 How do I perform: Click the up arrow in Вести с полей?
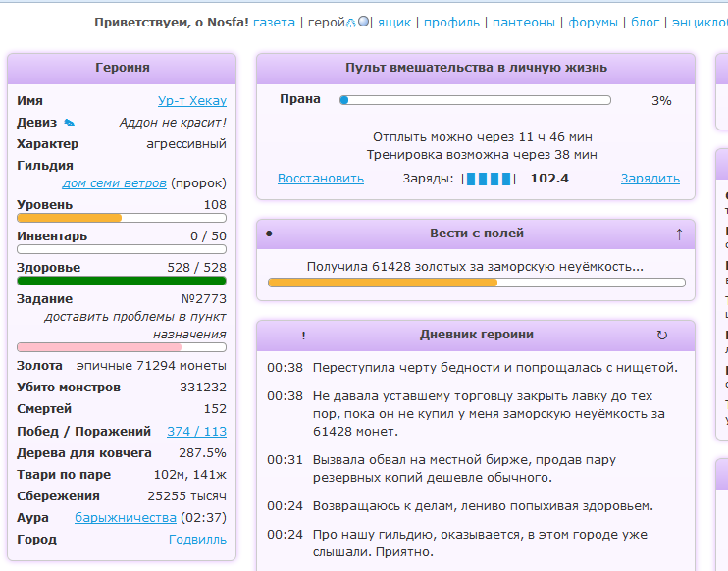pos(679,234)
